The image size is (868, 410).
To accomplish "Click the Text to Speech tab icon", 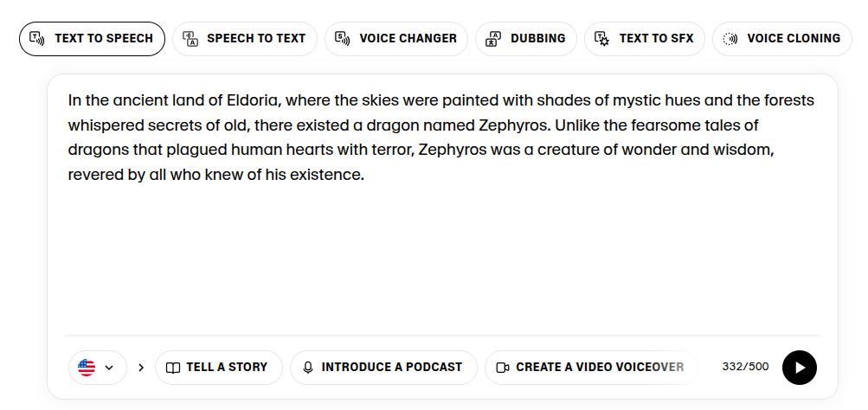I will pos(37,38).
